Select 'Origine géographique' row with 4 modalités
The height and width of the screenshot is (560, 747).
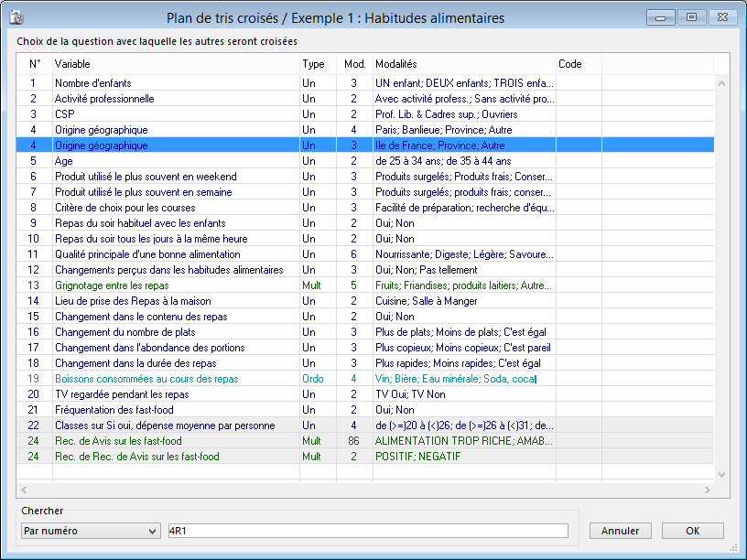pyautogui.click(x=365, y=130)
